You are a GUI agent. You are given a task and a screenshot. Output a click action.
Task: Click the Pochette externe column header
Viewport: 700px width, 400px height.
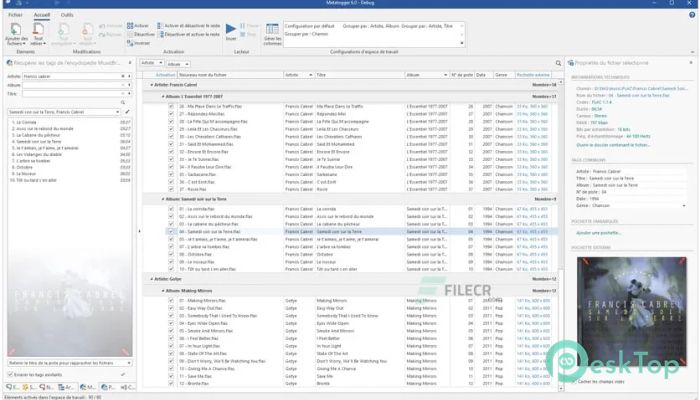[533, 75]
